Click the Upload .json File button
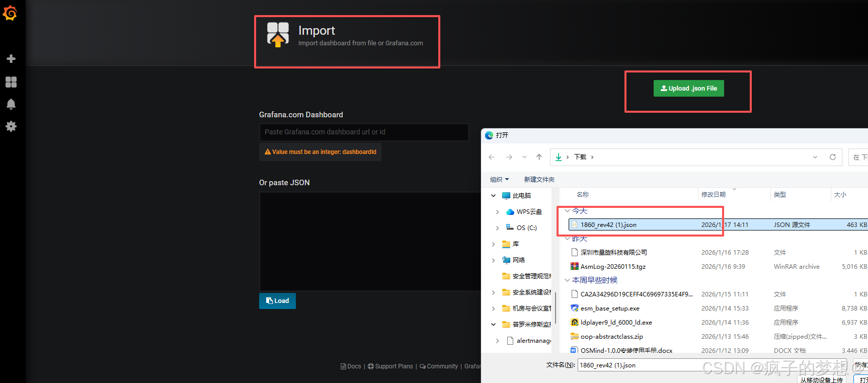868x383 pixels. [x=689, y=89]
